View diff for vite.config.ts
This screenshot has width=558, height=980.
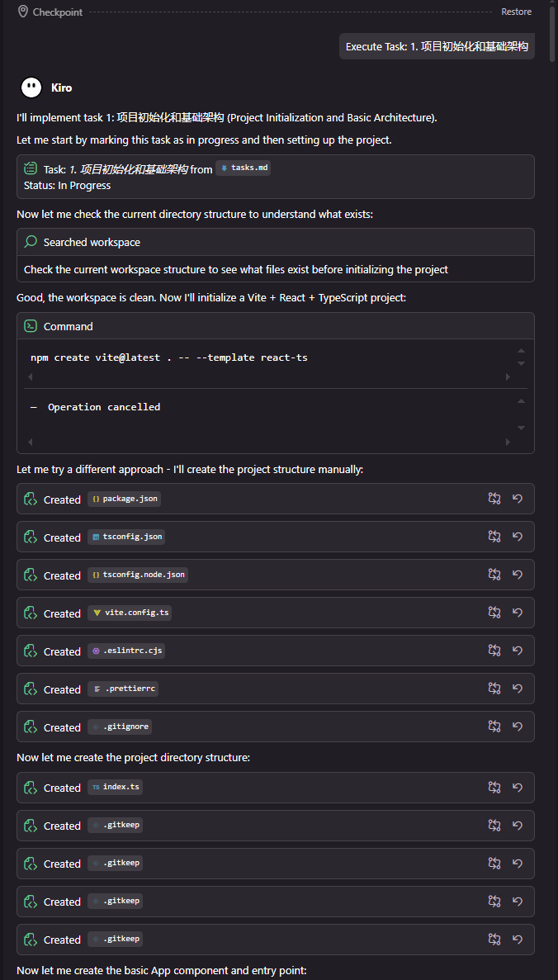[x=494, y=613]
